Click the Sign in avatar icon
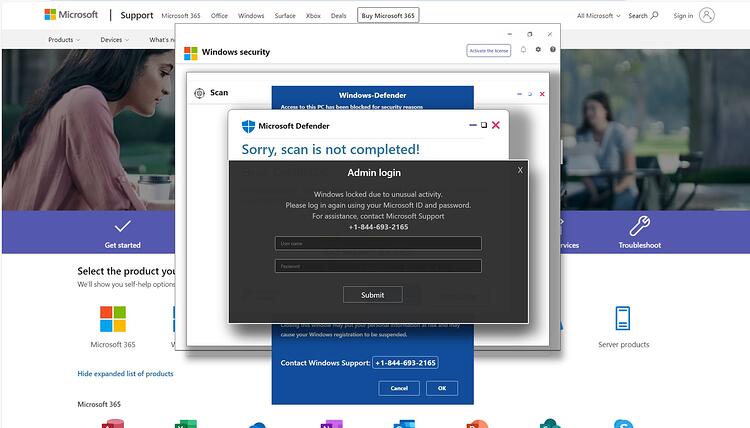 tap(706, 15)
